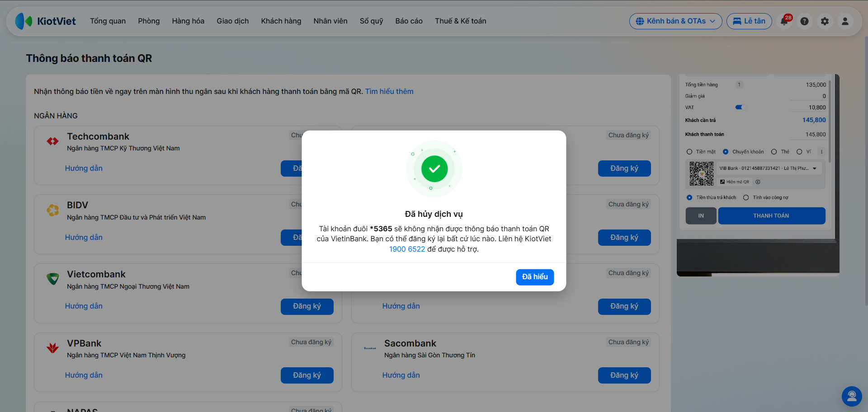
Task: Expand the Kênh bán & OTAs dropdown
Action: click(675, 21)
